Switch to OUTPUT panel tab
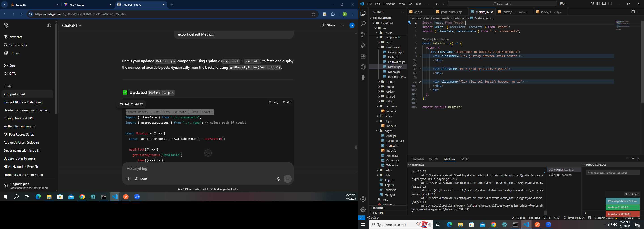The height and width of the screenshot is (229, 644). click(x=434, y=159)
